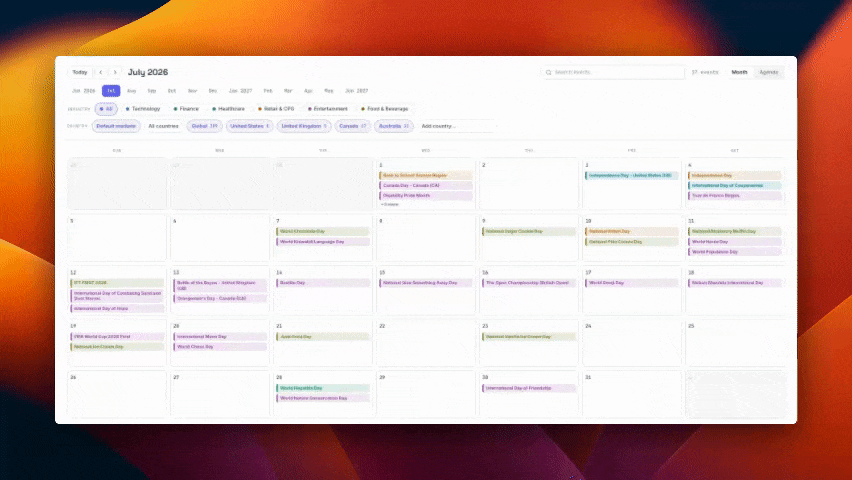The image size is (852, 480).
Task: Open National Ice Cream Day event
Action: pyautogui.click(x=117, y=346)
